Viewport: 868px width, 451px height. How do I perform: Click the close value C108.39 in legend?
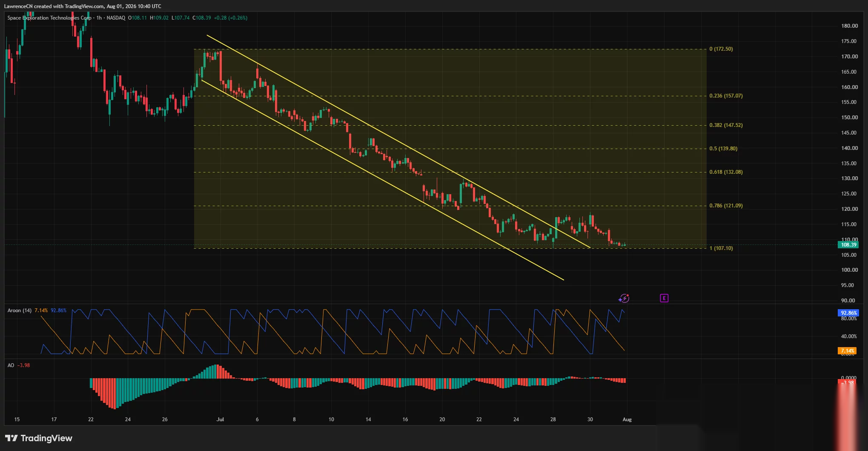pyautogui.click(x=202, y=18)
